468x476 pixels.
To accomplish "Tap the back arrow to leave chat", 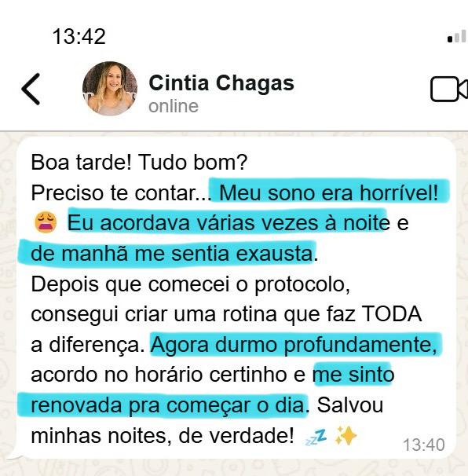I will tap(31, 89).
